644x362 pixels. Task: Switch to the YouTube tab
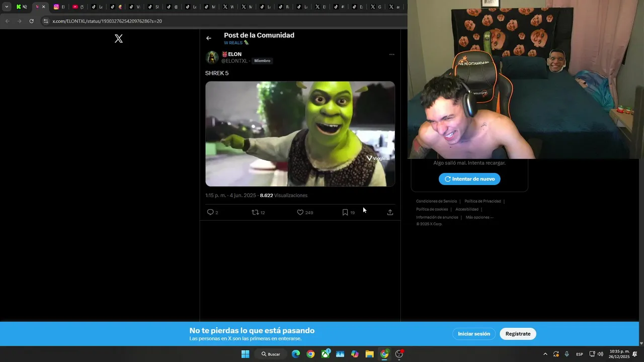78,7
